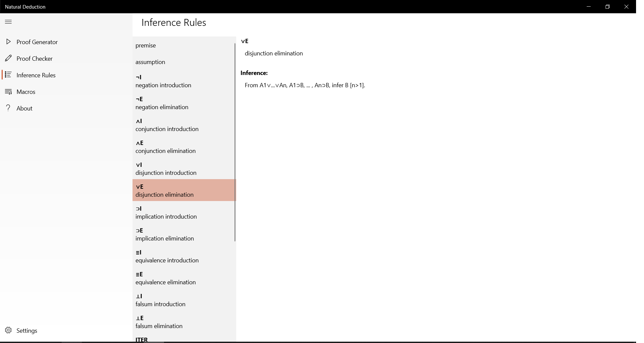This screenshot has width=644, height=343.
Task: Click the About question mark icon
Action: (8, 108)
